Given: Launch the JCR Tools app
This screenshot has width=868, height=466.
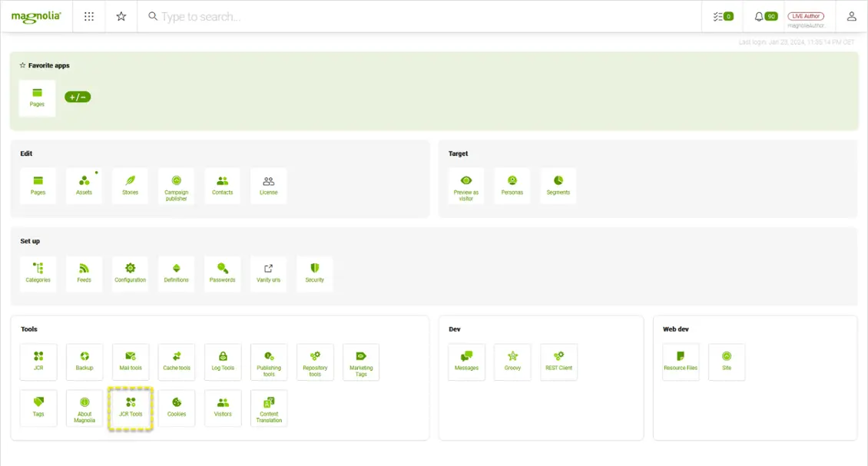Looking at the screenshot, I should coord(130,408).
